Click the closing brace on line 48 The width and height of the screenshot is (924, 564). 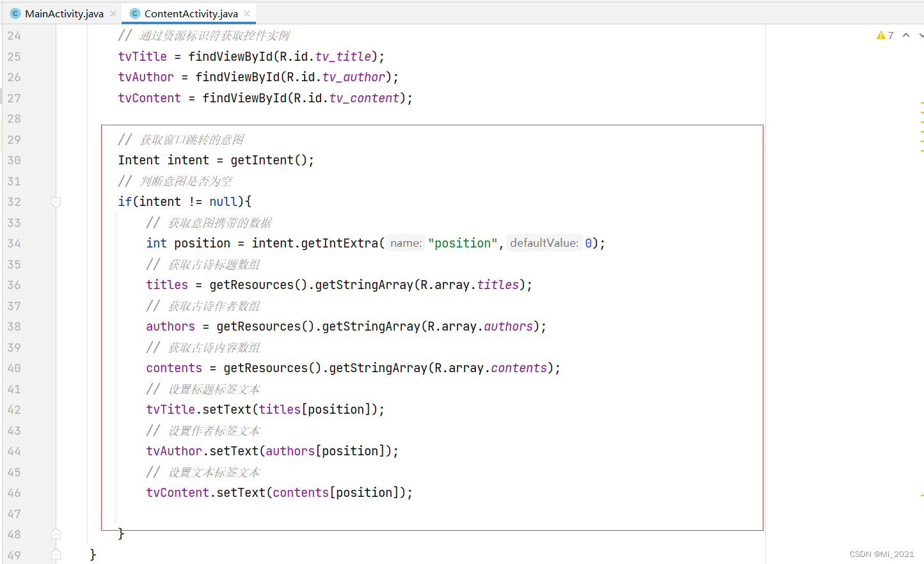(x=121, y=533)
